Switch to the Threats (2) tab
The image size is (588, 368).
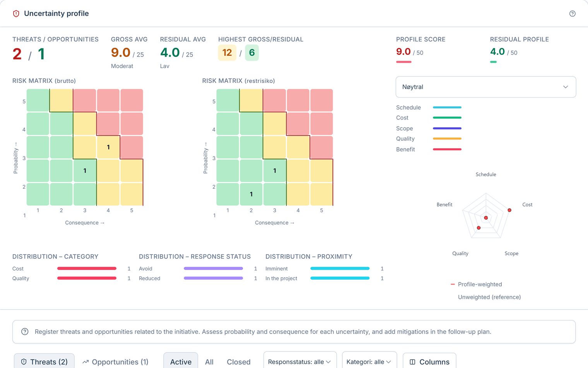pos(44,362)
